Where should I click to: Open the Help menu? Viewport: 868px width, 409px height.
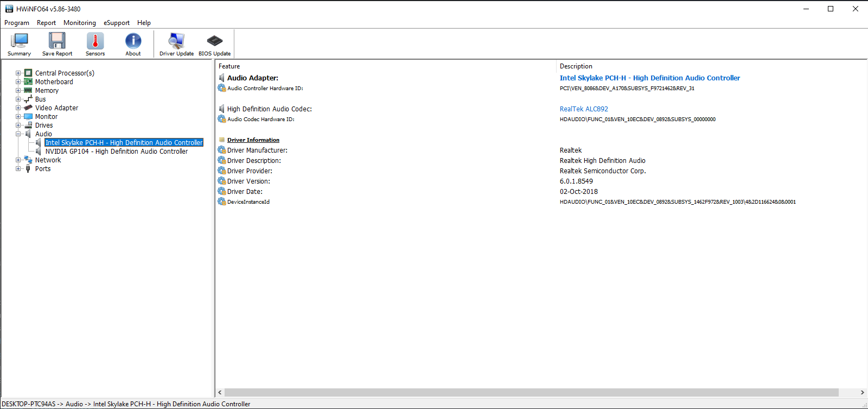click(x=144, y=23)
